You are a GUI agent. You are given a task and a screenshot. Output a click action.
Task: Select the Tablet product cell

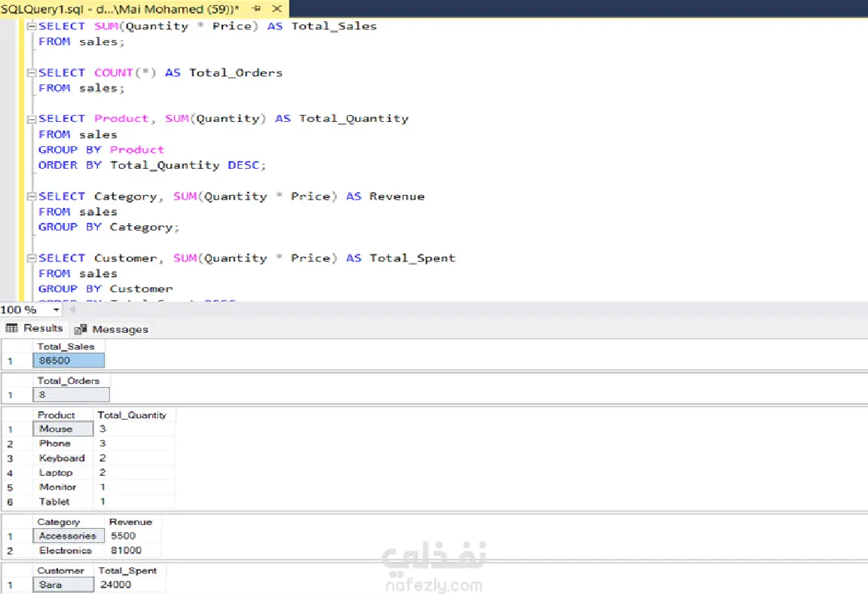tap(63, 502)
